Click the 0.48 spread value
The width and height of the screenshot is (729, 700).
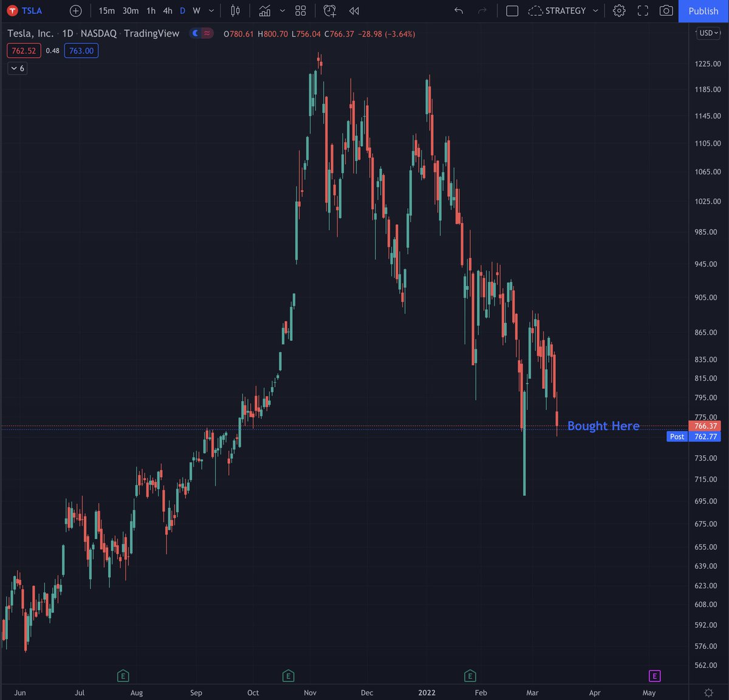(x=53, y=51)
